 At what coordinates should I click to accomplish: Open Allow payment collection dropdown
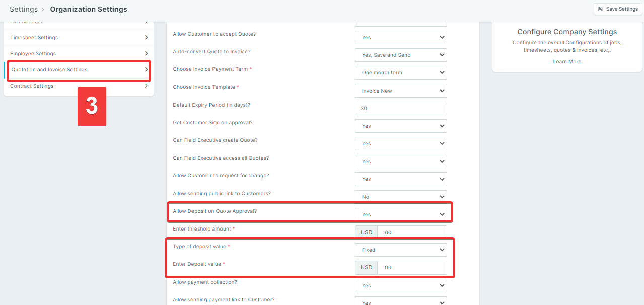(401, 285)
